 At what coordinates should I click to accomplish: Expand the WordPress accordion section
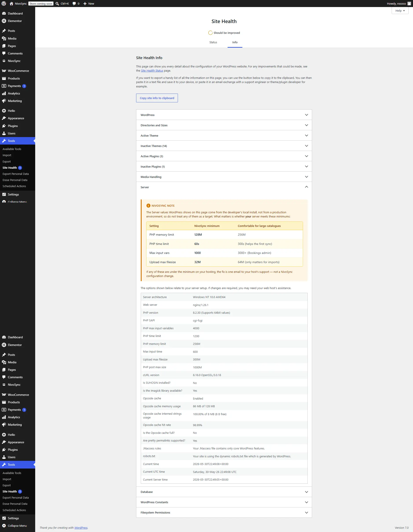(x=224, y=115)
